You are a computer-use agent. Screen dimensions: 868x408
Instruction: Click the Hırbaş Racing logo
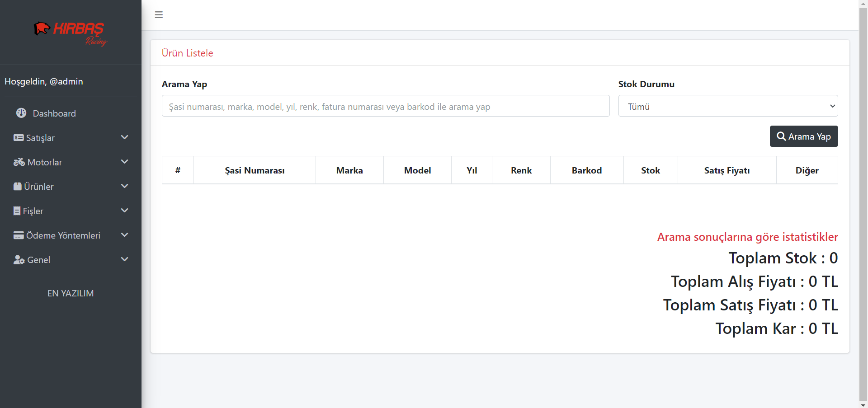pyautogui.click(x=71, y=33)
